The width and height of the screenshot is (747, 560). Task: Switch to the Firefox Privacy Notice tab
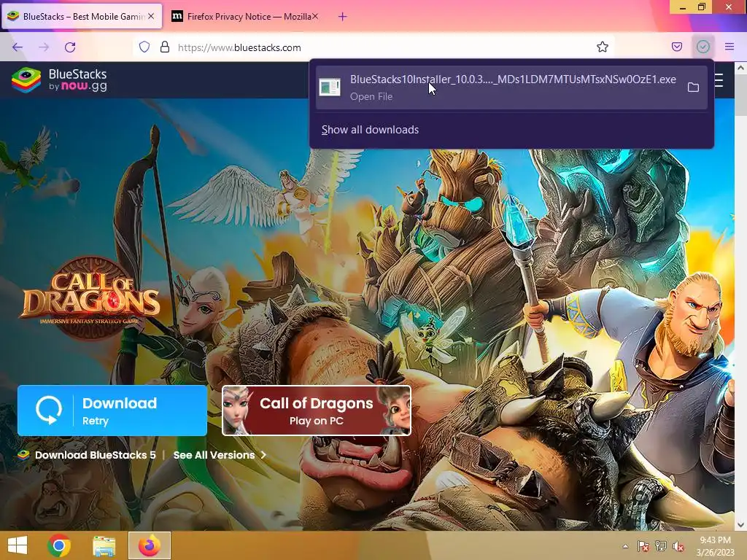(244, 16)
